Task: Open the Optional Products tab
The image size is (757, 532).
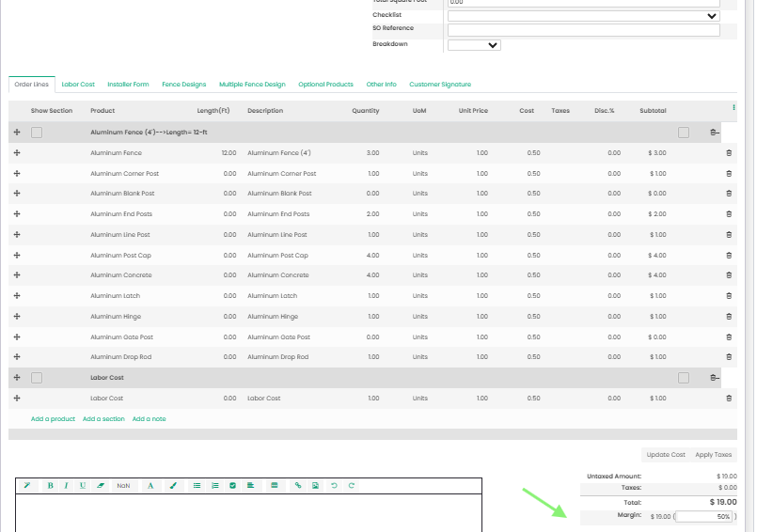Action: pos(326,85)
